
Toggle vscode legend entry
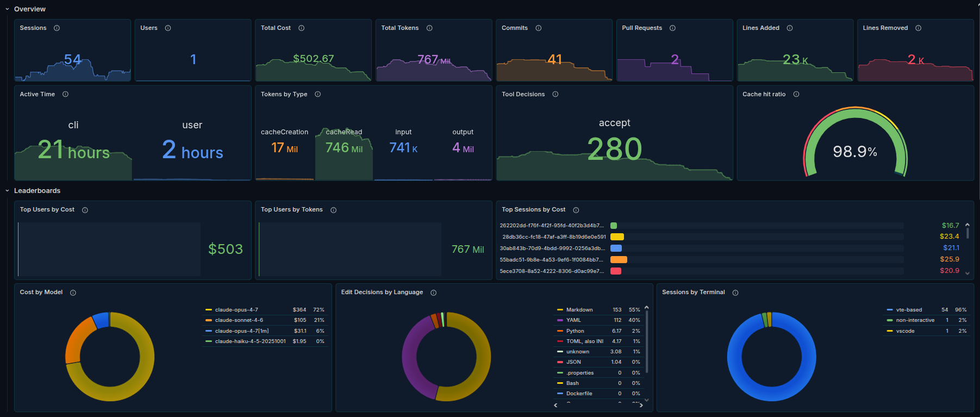click(905, 331)
